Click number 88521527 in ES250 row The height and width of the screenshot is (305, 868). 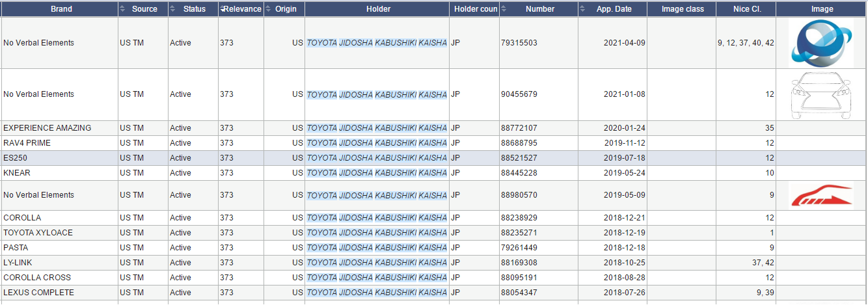(519, 158)
